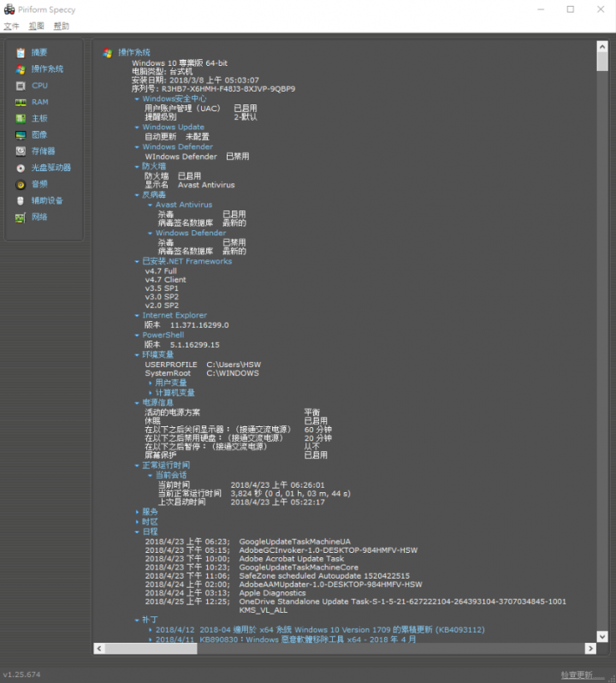The image size is (616, 683).
Task: Select the Apple Diagnostics schedule row
Action: pos(225,593)
